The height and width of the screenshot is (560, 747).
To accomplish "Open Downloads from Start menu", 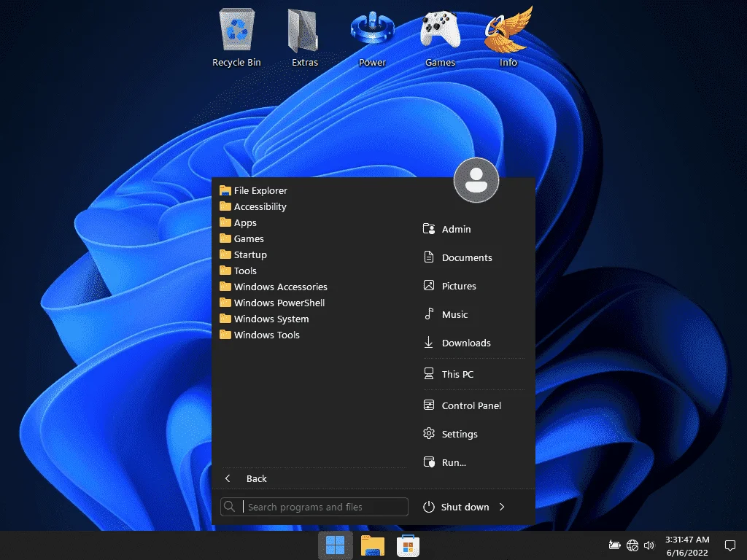I will coord(457,343).
